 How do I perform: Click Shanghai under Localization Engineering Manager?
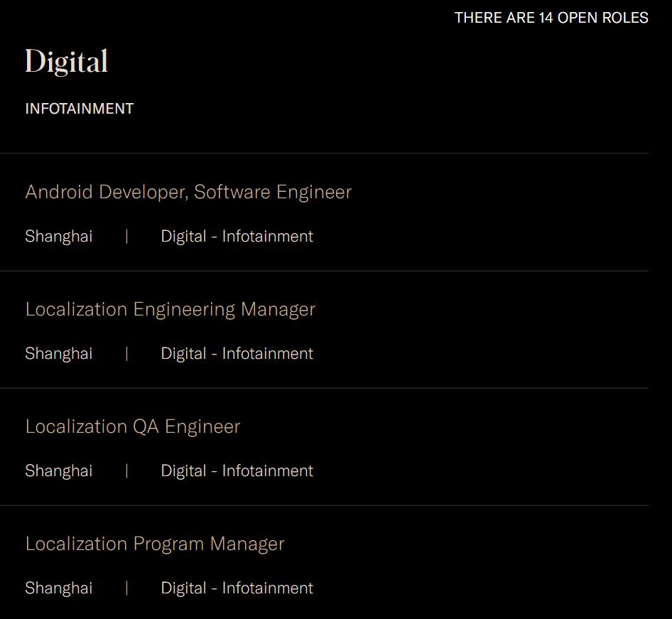[x=58, y=353]
